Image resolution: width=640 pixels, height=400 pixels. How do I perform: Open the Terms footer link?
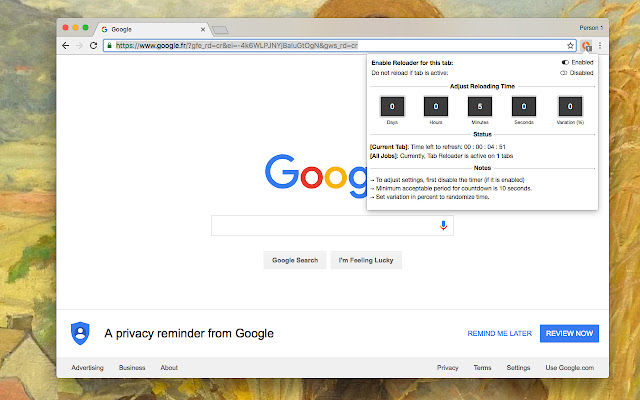point(482,368)
